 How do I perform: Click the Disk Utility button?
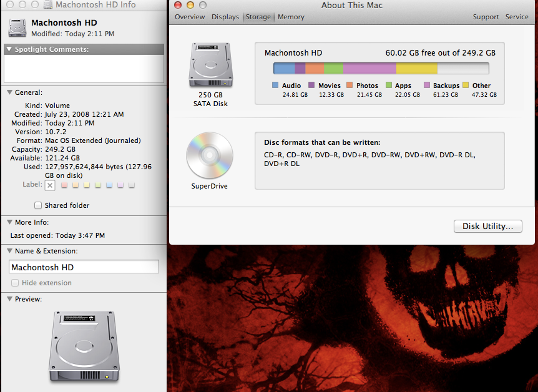[488, 226]
